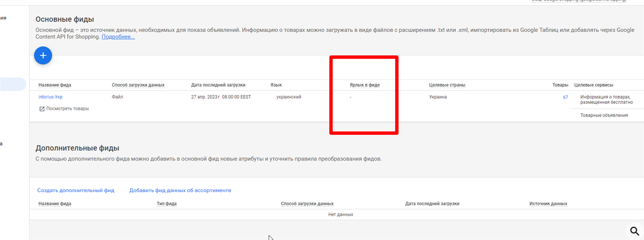Open the magnifier search icon
644x240 pixels.
coord(635,231)
